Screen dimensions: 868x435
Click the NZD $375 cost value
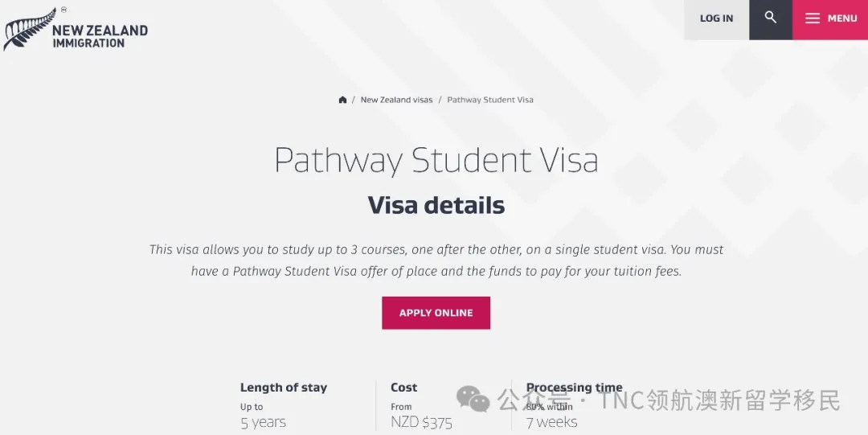pos(421,422)
